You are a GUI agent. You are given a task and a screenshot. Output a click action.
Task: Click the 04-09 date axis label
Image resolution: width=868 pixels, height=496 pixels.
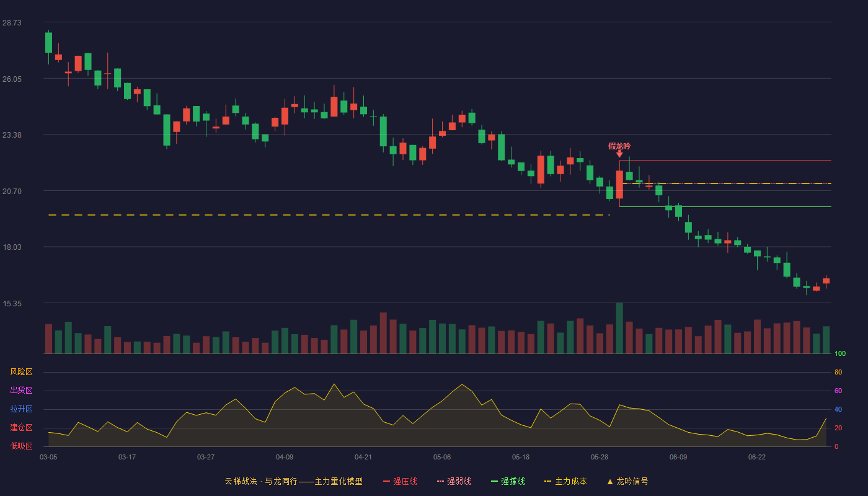coord(285,457)
